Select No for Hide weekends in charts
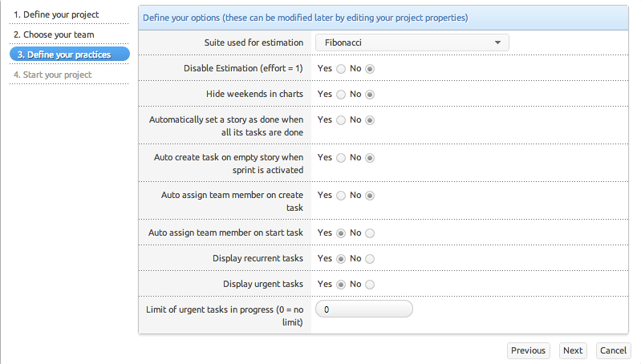Screen dimensions: 641x364 pyautogui.click(x=370, y=95)
